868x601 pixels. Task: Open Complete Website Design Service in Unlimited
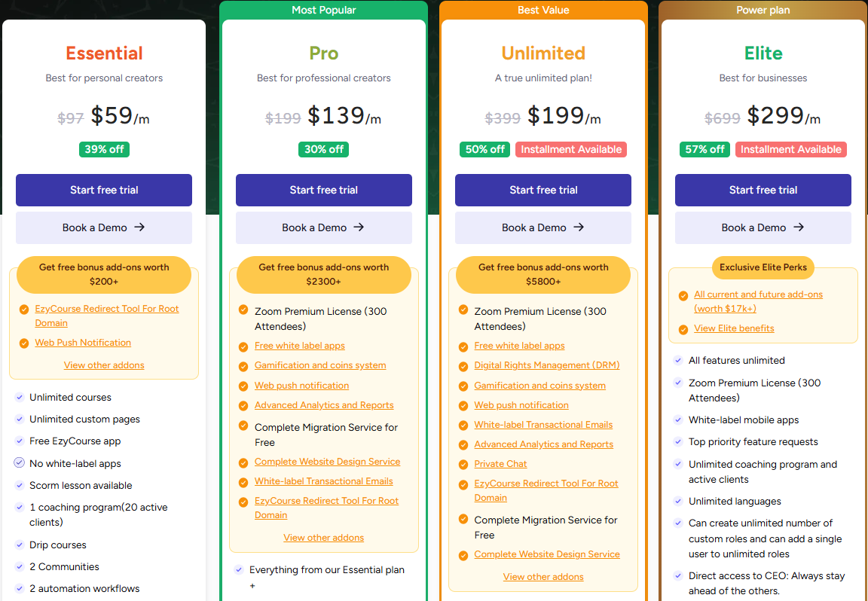coord(547,554)
